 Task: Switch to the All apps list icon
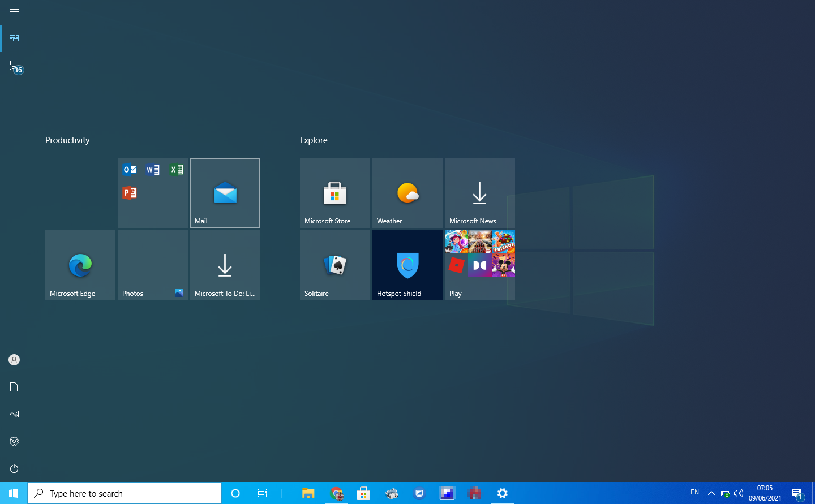click(15, 66)
